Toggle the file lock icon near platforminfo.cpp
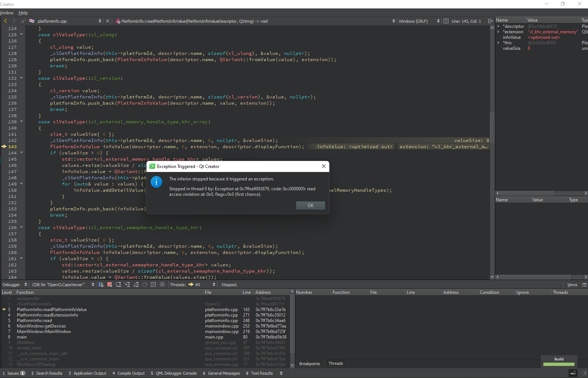The image size is (588, 378). point(23,21)
